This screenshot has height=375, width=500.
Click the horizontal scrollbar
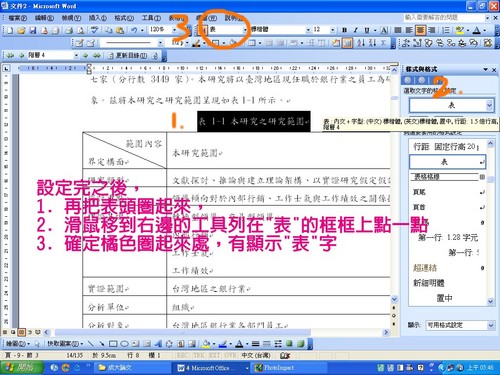[183, 332]
